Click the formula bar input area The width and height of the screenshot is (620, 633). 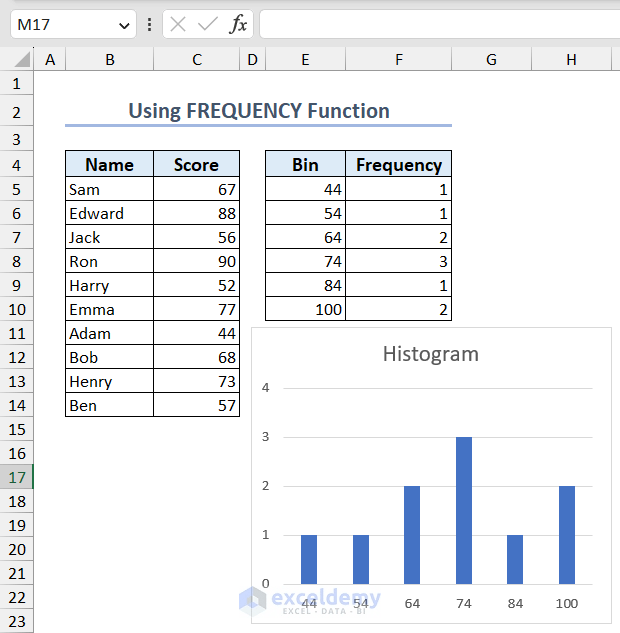tap(440, 25)
